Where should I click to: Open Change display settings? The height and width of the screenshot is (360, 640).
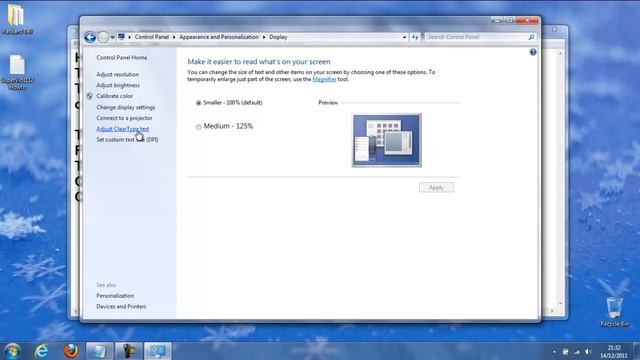(x=126, y=107)
